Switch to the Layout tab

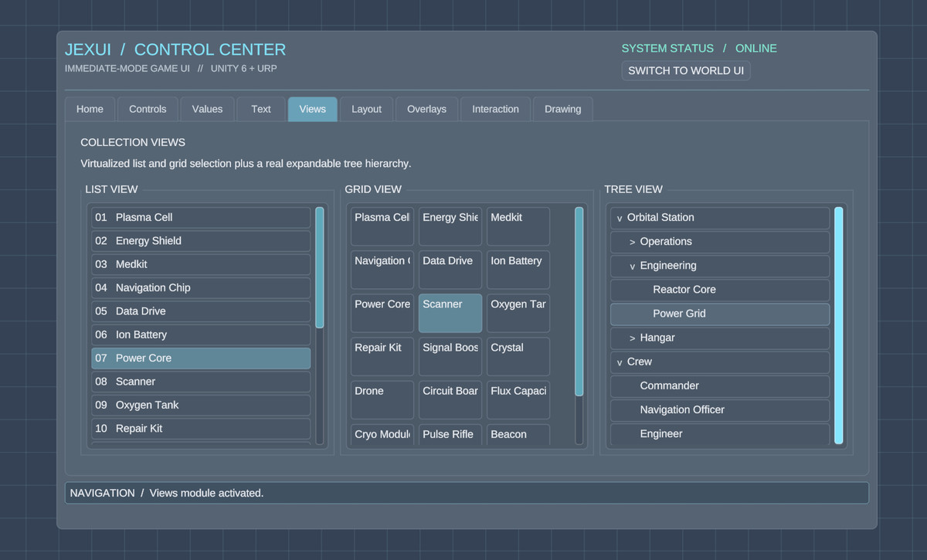coord(366,109)
